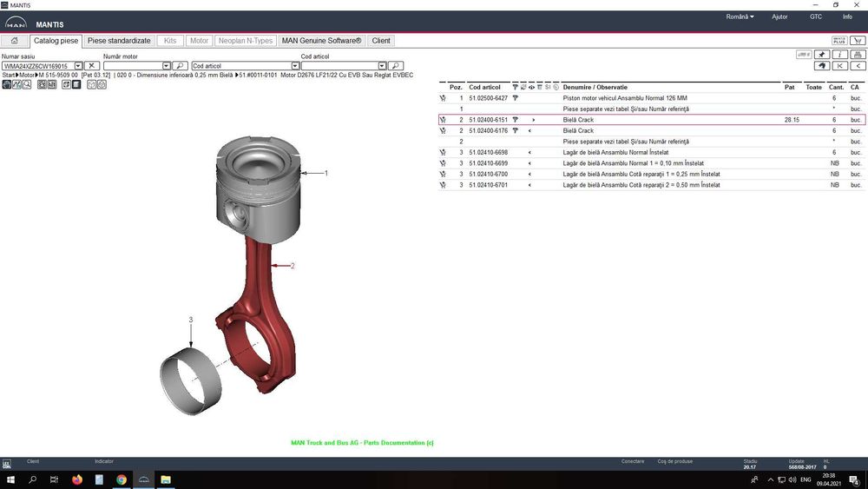
Task: Click the grayed vehicle number button
Action: point(804,54)
